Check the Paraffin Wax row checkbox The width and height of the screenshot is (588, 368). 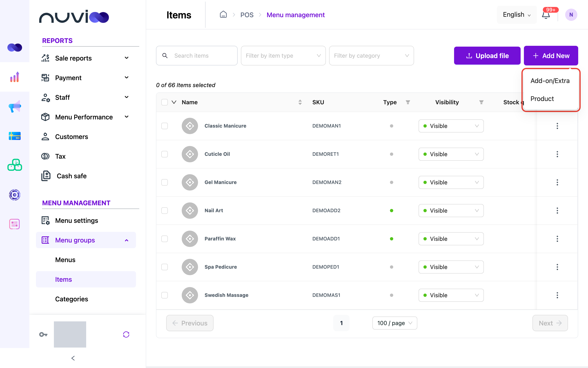[x=165, y=239]
